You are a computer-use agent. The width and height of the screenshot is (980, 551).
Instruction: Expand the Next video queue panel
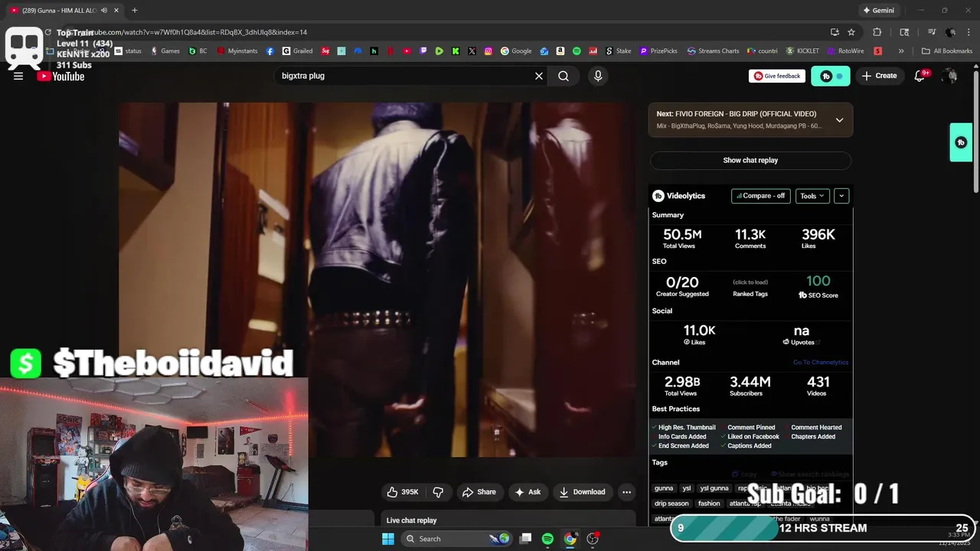click(839, 120)
